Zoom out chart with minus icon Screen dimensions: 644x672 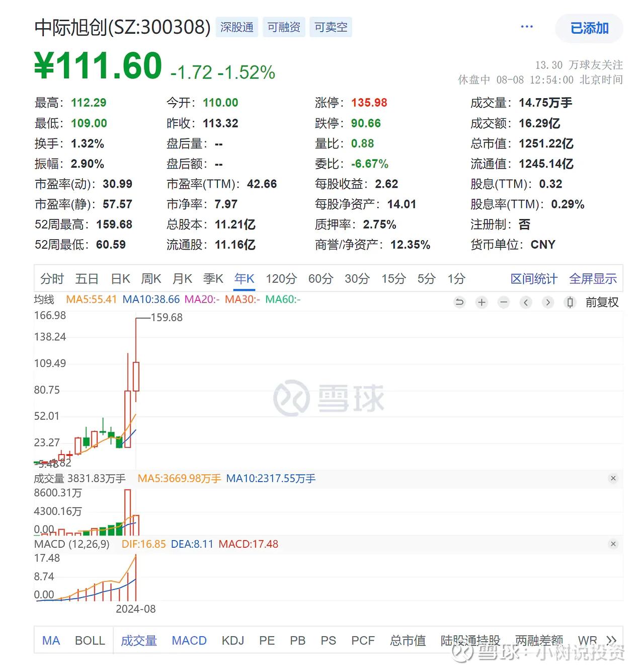[504, 302]
